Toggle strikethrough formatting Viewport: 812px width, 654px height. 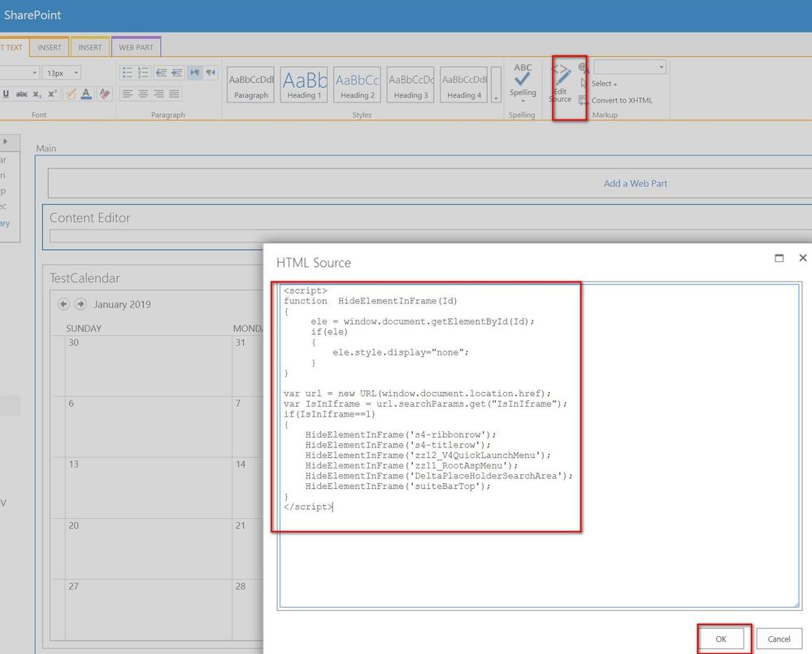coord(22,94)
